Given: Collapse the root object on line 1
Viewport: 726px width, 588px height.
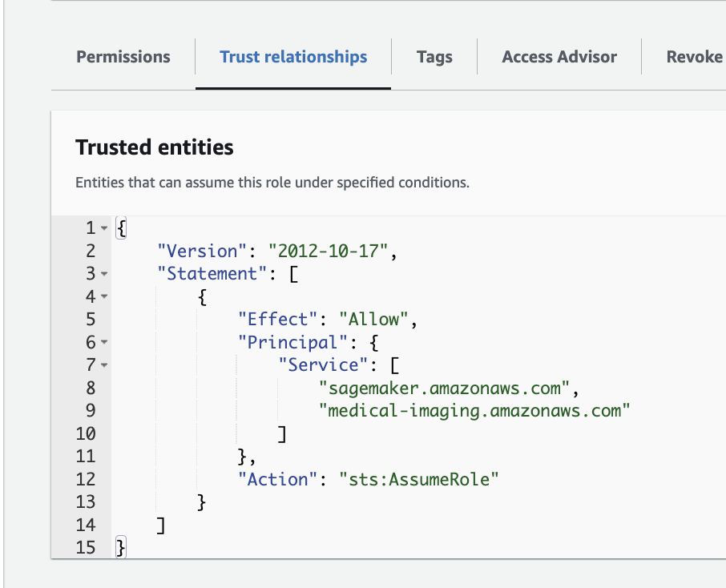Looking at the screenshot, I should coord(104,228).
